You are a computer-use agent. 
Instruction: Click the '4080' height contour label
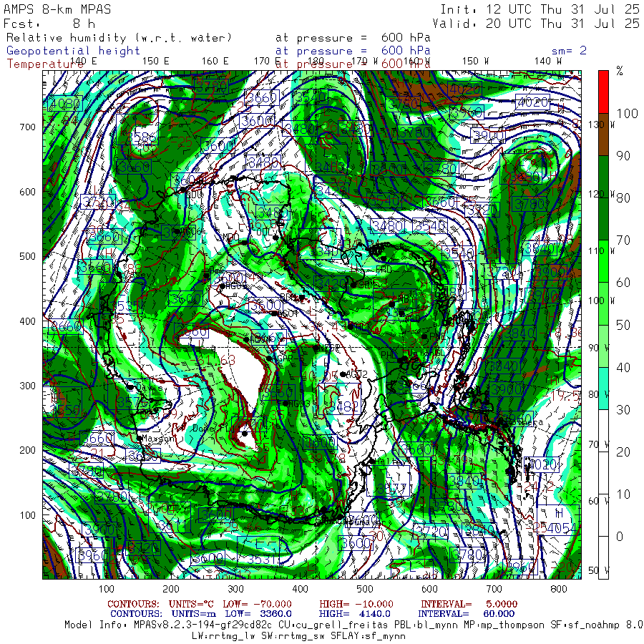[65, 104]
